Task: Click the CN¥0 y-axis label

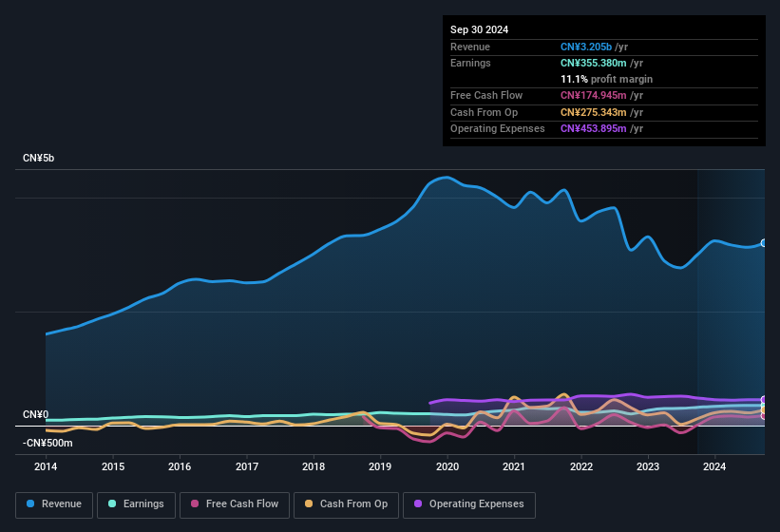Action: point(36,414)
